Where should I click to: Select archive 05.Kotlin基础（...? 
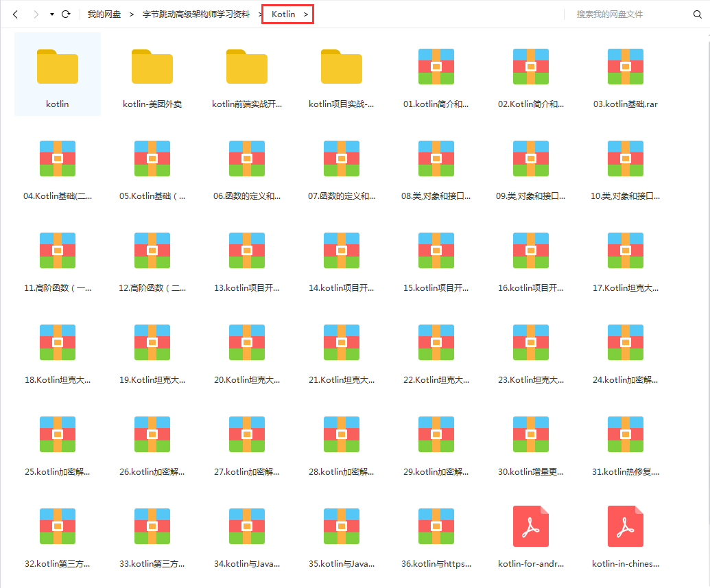(152, 166)
